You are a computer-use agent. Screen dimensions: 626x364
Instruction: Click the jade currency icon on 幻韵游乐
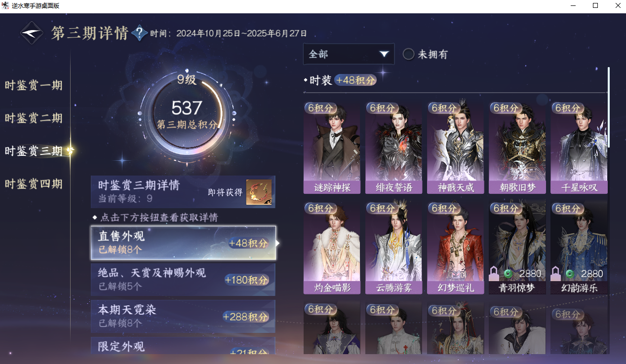pyautogui.click(x=570, y=274)
